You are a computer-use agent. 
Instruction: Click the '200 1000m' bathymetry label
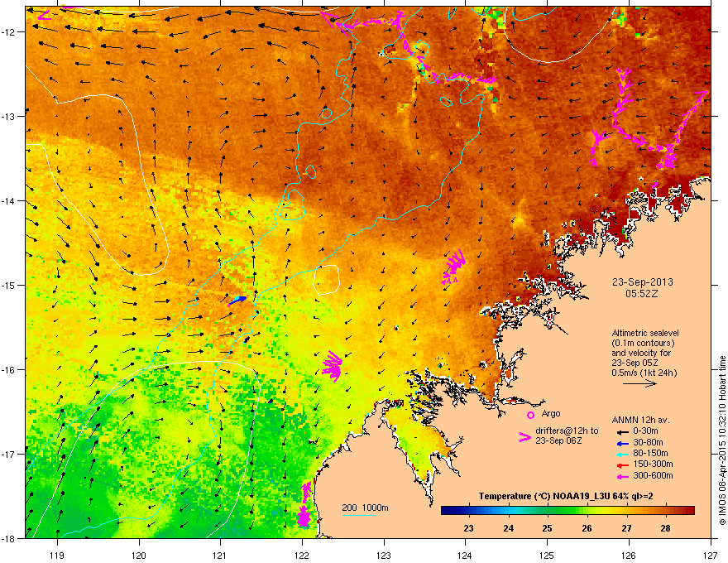click(365, 508)
